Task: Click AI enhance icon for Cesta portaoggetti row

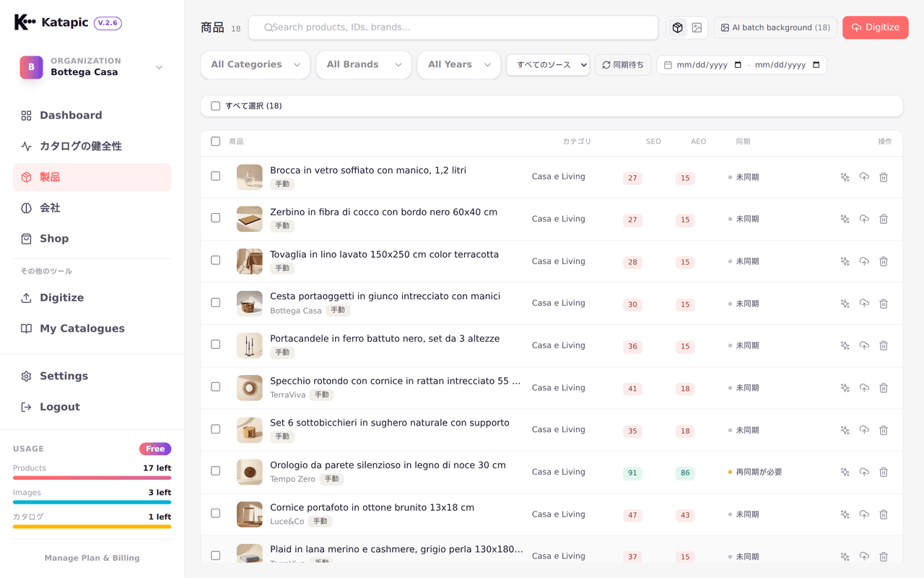Action: [845, 303]
